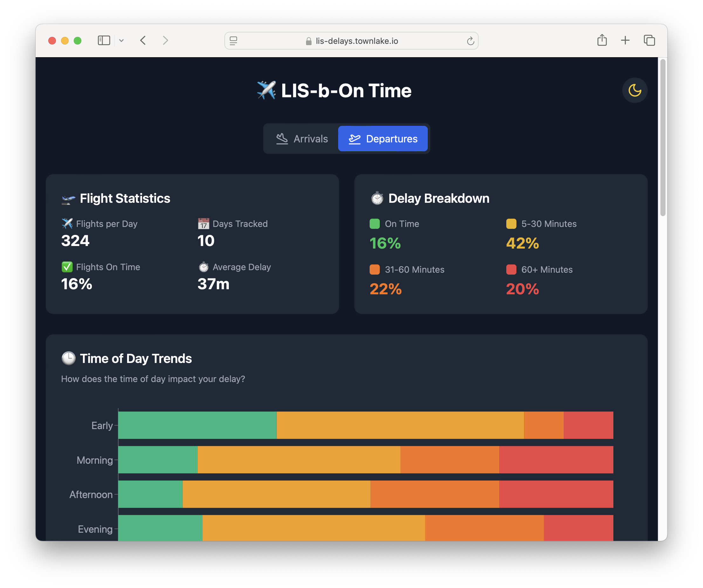Click the Departures takeoff plane icon
The height and width of the screenshot is (588, 703).
354,139
